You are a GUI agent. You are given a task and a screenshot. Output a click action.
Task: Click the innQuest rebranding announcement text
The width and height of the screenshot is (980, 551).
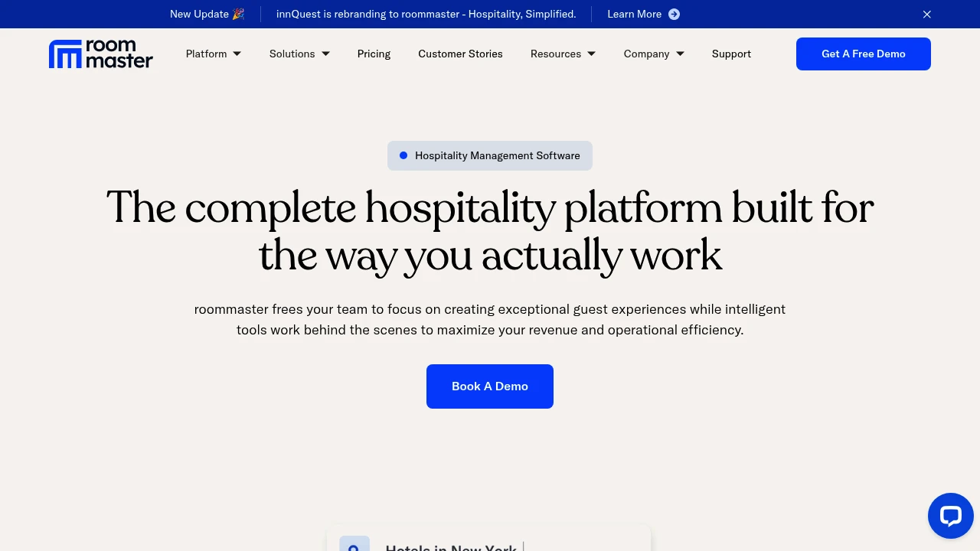coord(426,15)
